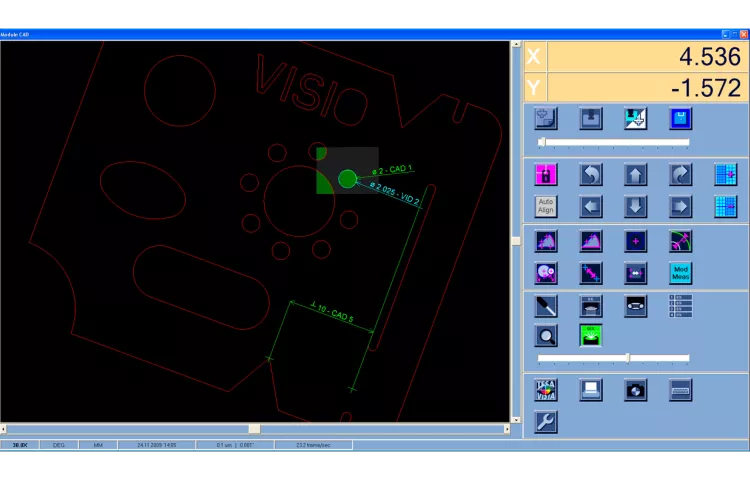This screenshot has width=750, height=480.
Task: Open the magnifying glass zoom tool
Action: click(x=546, y=336)
